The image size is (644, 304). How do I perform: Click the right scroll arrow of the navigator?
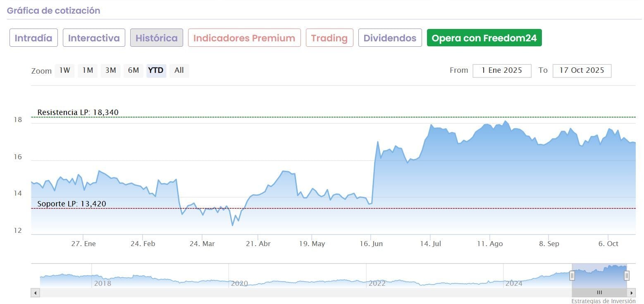point(631,293)
